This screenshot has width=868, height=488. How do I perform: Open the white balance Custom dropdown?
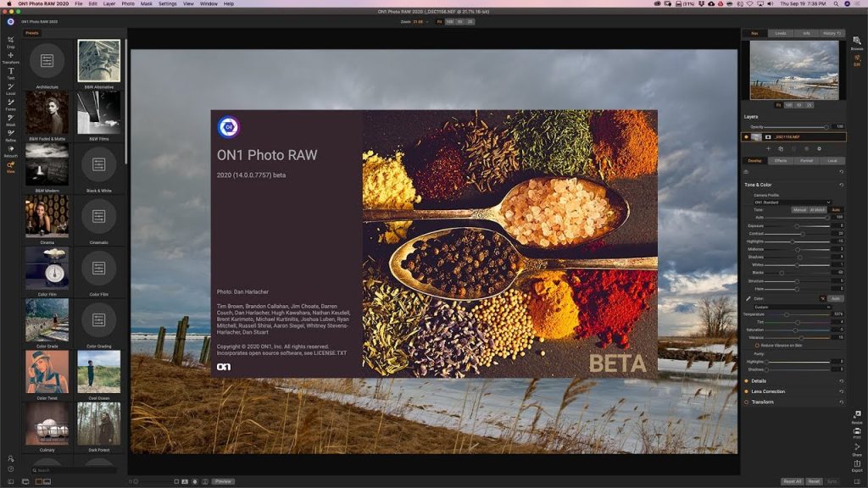pos(792,307)
